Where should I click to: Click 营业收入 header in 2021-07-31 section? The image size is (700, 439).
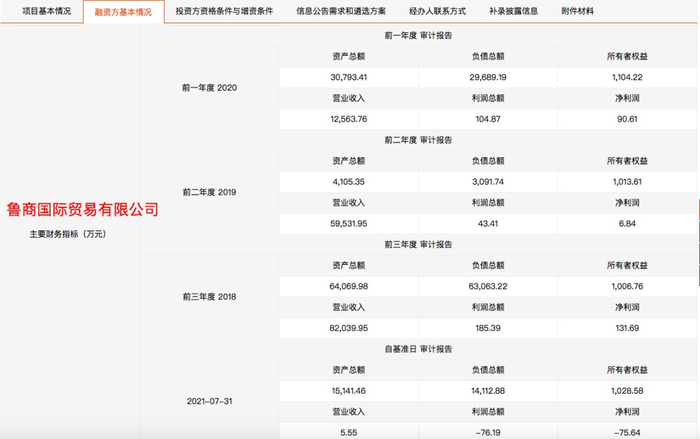pyautogui.click(x=349, y=412)
